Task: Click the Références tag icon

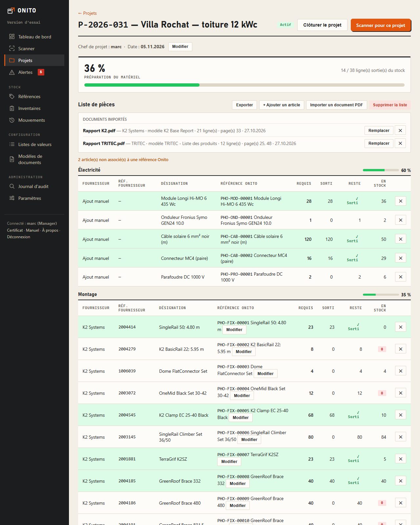Action: click(x=12, y=96)
